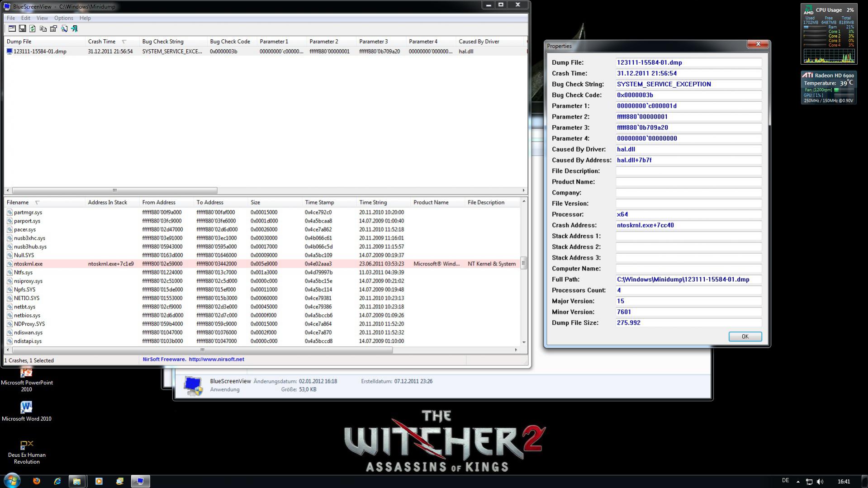
Task: Open the nirsoft.net link in status bar
Action: tap(216, 360)
